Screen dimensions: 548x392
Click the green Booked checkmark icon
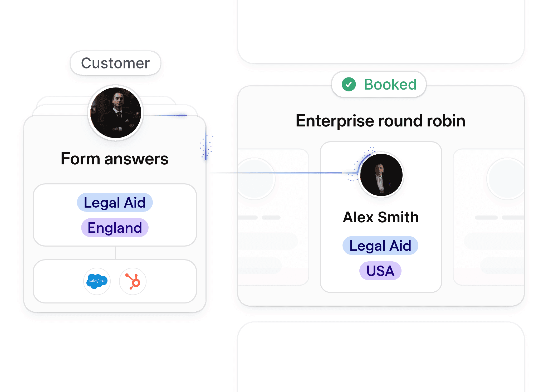click(349, 85)
